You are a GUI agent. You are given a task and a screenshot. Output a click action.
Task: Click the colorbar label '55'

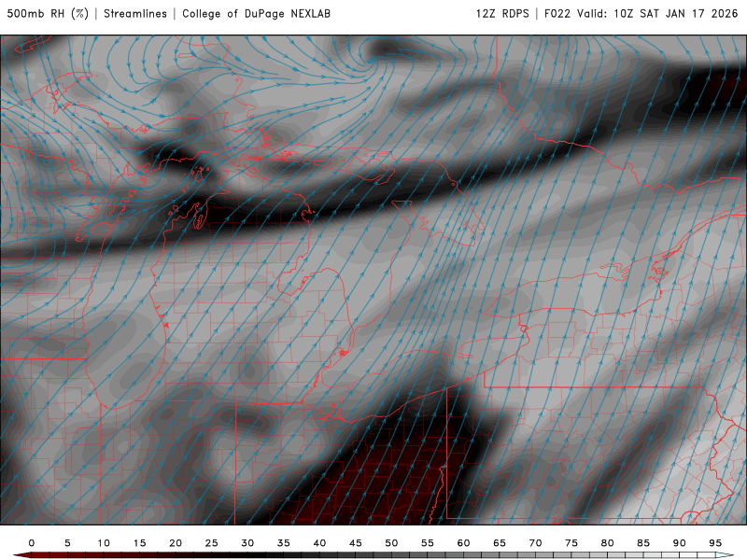[x=428, y=543]
